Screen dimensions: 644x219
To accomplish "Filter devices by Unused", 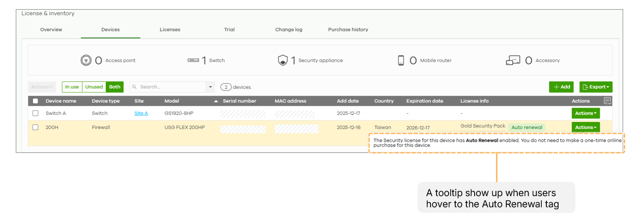I will click(94, 87).
